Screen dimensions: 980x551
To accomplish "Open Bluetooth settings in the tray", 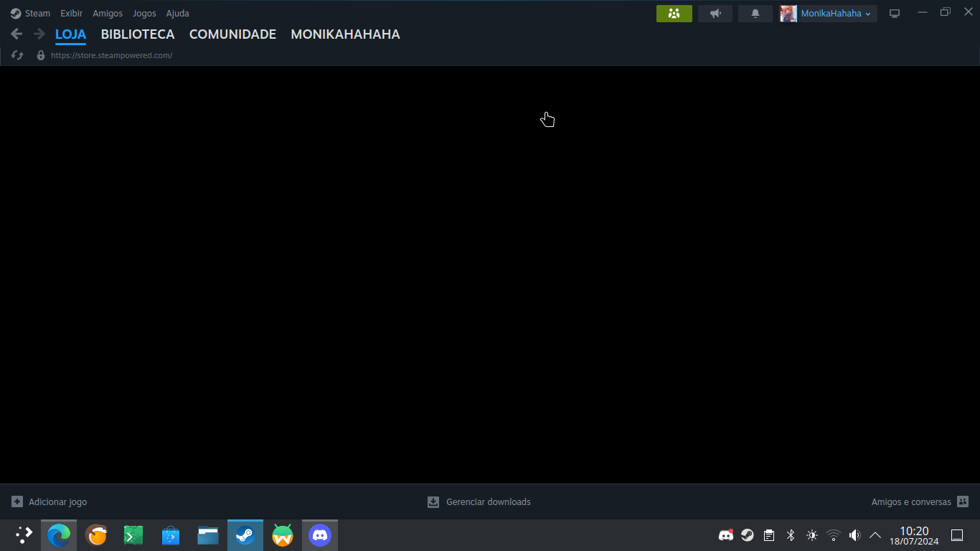I will [791, 535].
